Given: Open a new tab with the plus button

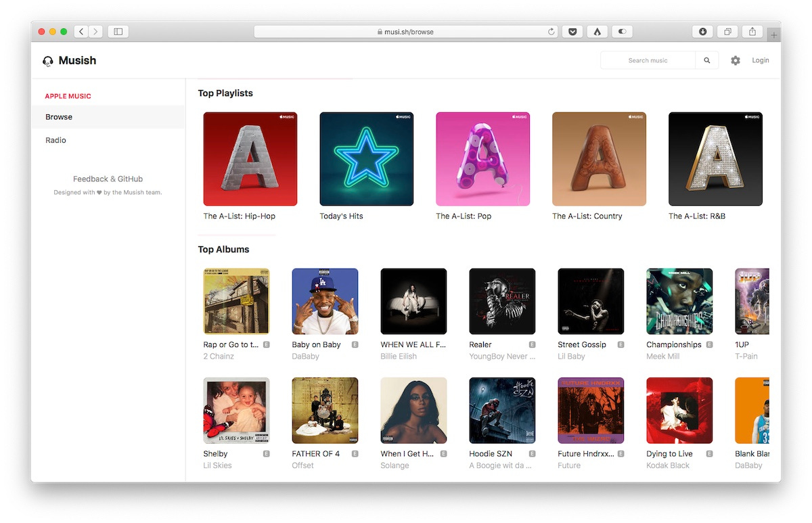Looking at the screenshot, I should (774, 35).
